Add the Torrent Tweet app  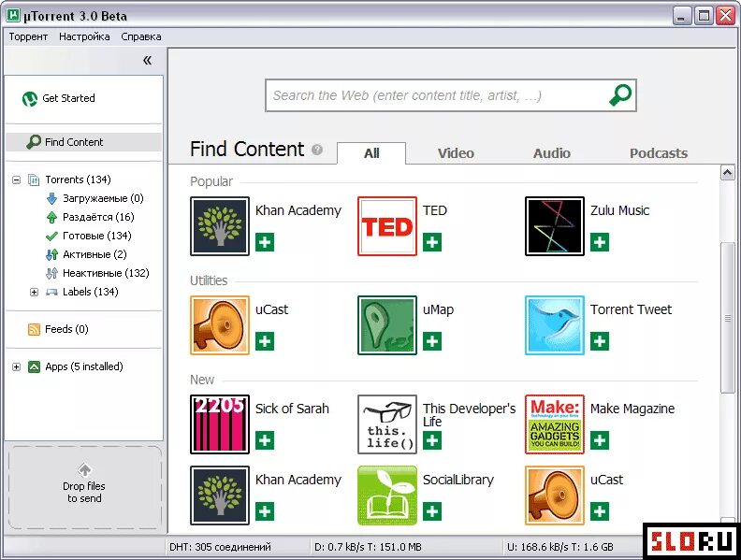[599, 341]
